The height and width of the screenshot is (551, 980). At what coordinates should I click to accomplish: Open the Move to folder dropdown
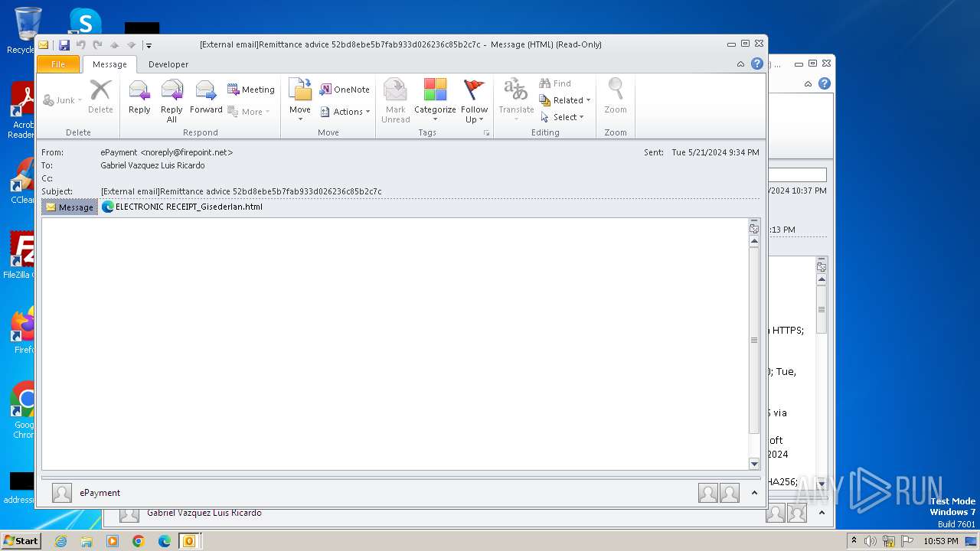(x=300, y=100)
